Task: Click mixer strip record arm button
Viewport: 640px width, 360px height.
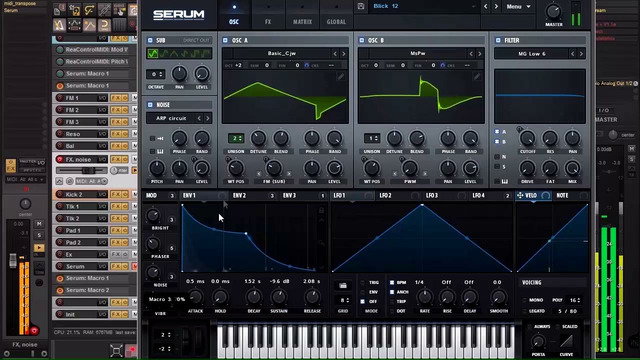Action: 34,330
